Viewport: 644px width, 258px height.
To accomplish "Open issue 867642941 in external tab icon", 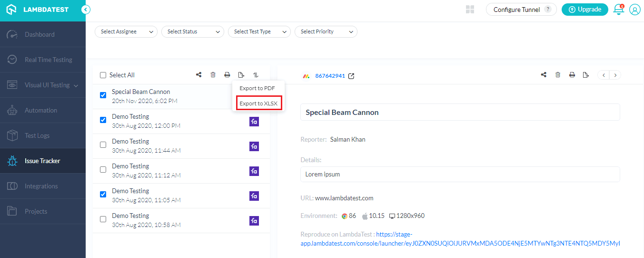I will point(351,76).
